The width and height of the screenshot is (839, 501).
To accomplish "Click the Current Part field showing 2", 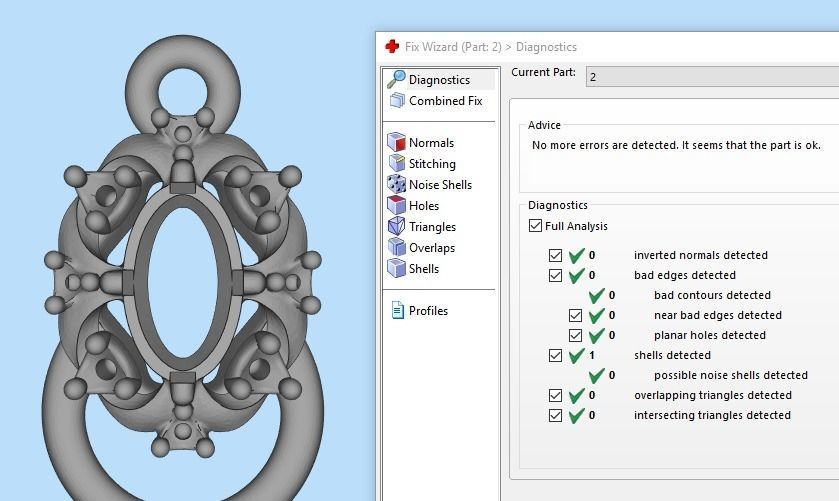I will [x=712, y=77].
